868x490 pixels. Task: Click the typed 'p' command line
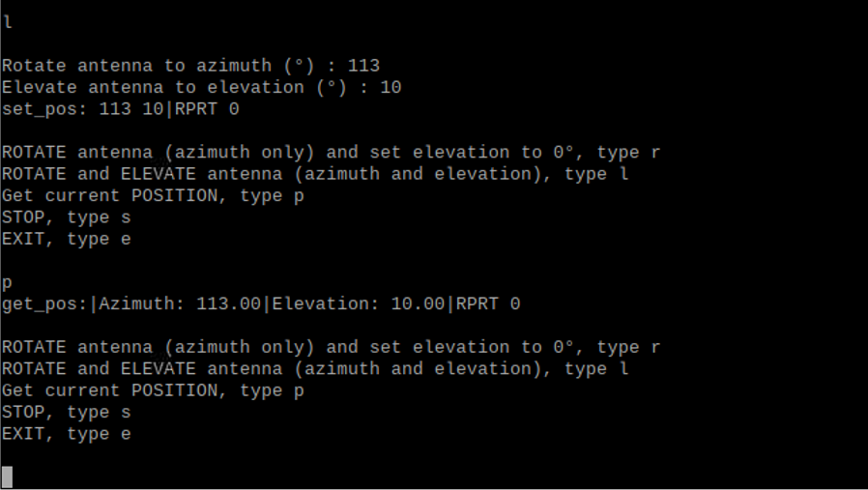(7, 283)
